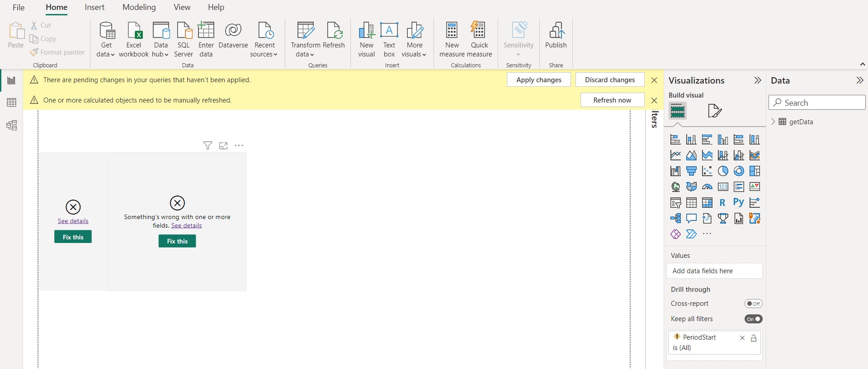The height and width of the screenshot is (369, 868).
Task: Turn off Keep all filters switch
Action: point(753,319)
